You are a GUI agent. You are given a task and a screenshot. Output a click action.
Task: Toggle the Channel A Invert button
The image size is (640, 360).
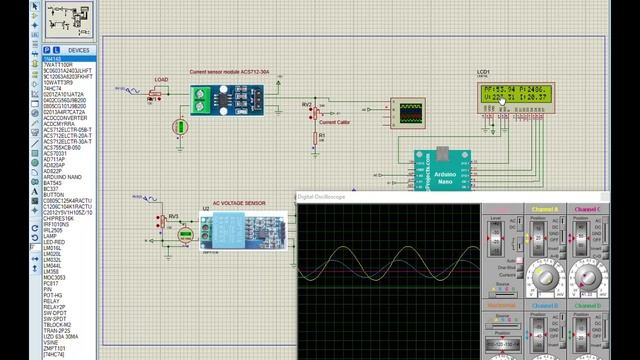click(x=563, y=248)
